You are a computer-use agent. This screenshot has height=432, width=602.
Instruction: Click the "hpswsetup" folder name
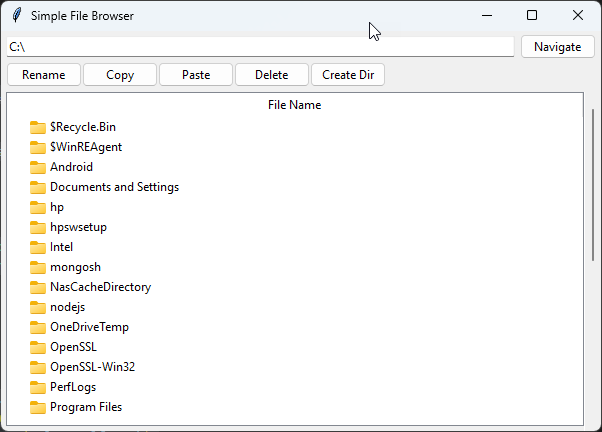coord(78,227)
